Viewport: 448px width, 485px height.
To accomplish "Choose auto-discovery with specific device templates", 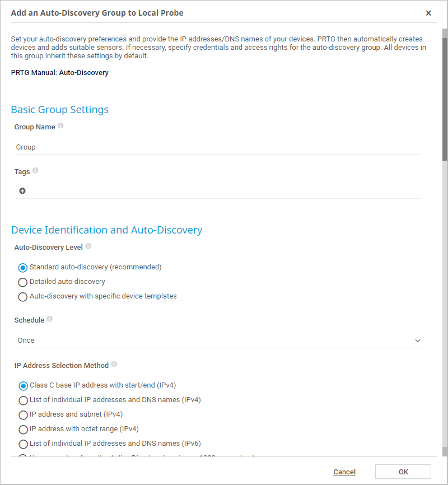I will pyautogui.click(x=23, y=297).
